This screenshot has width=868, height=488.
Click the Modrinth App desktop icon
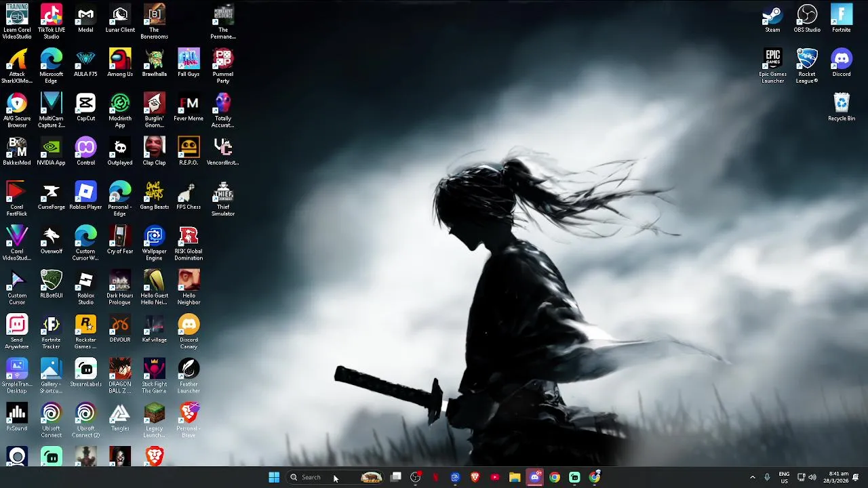(x=120, y=110)
